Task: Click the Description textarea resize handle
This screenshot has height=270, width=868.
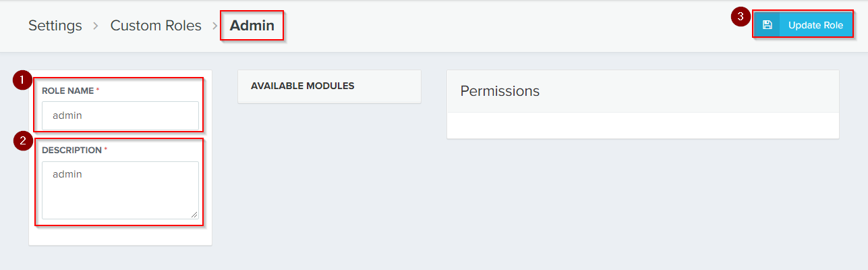Action: 194,214
